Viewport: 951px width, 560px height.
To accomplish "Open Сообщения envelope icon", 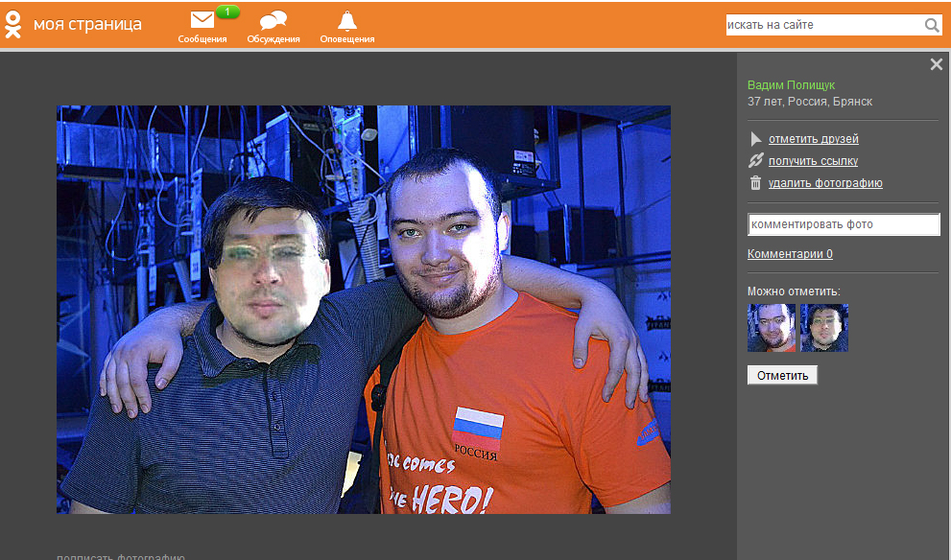I will [202, 20].
